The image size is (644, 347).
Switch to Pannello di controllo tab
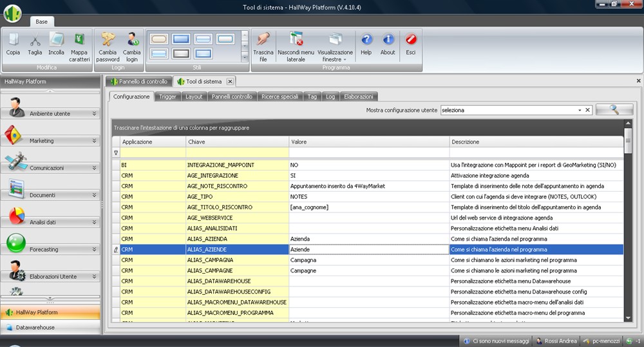139,81
